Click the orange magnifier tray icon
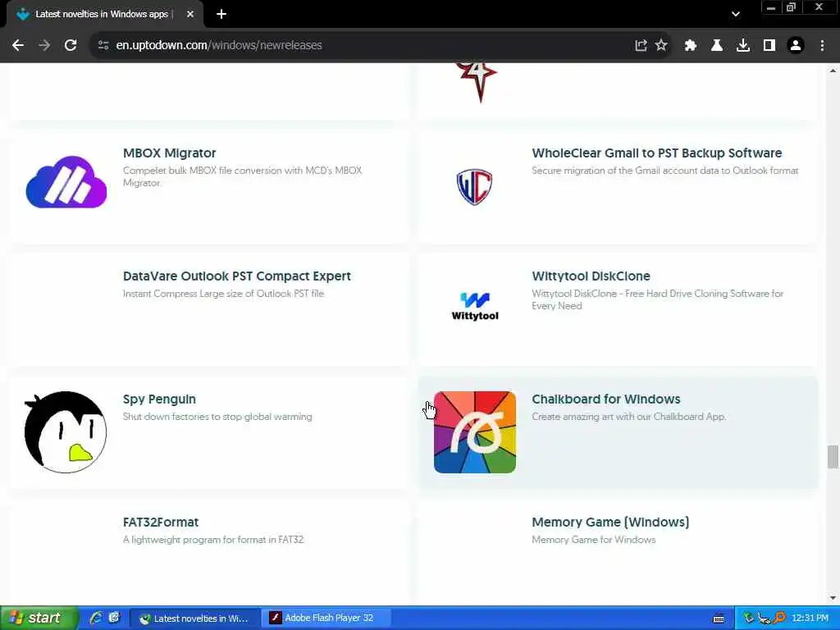Image resolution: width=840 pixels, height=630 pixels. [779, 619]
